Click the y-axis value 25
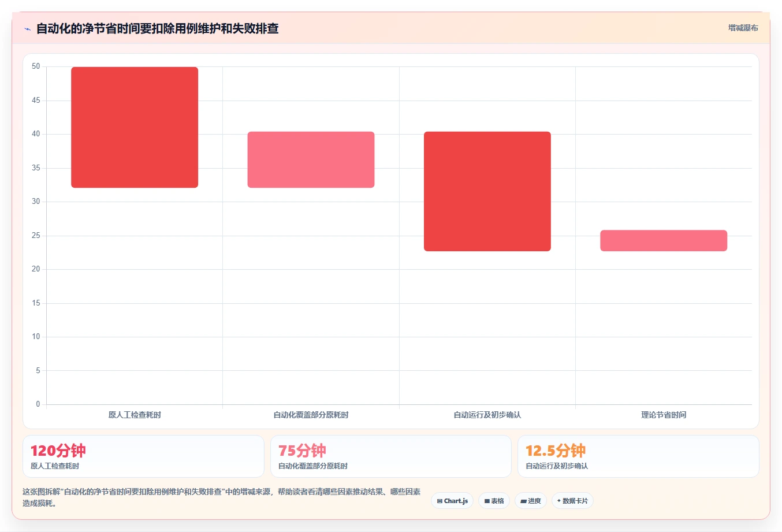The image size is (782, 532). [x=36, y=235]
